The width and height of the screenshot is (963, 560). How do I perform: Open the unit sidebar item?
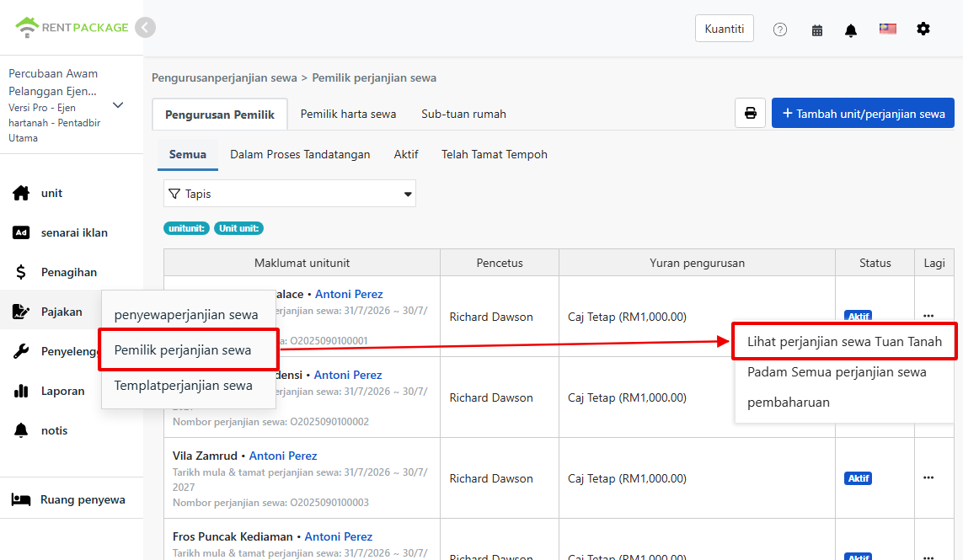[x=51, y=193]
